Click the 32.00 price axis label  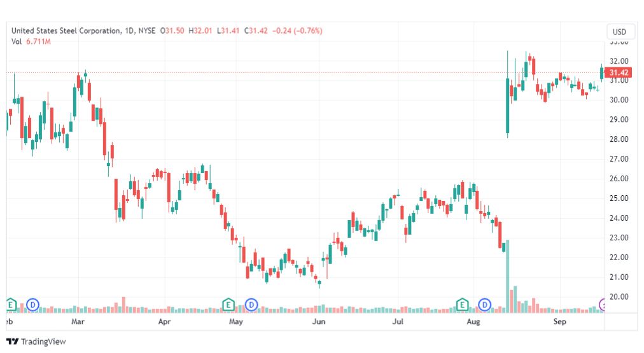coord(619,61)
